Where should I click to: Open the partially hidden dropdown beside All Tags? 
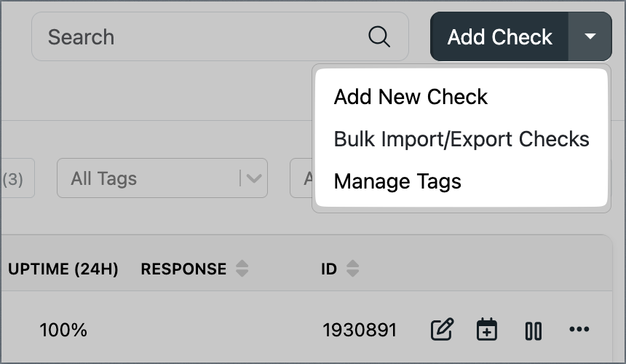[302, 178]
